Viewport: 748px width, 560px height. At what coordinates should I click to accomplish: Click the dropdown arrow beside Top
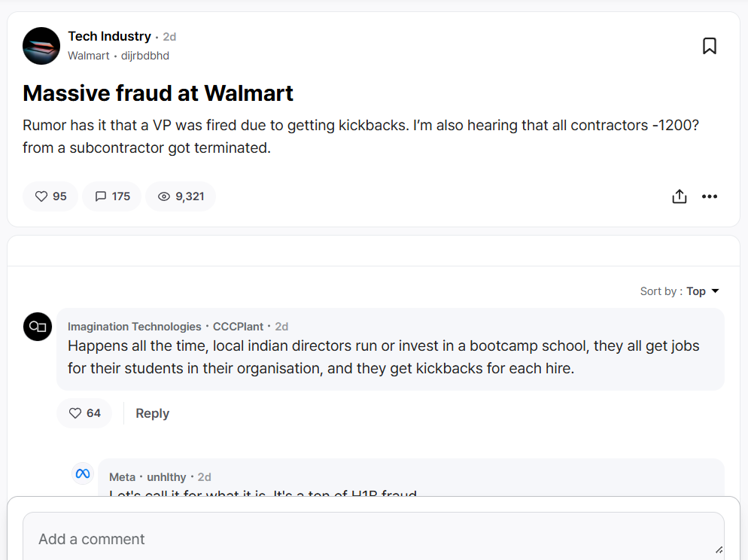715,291
